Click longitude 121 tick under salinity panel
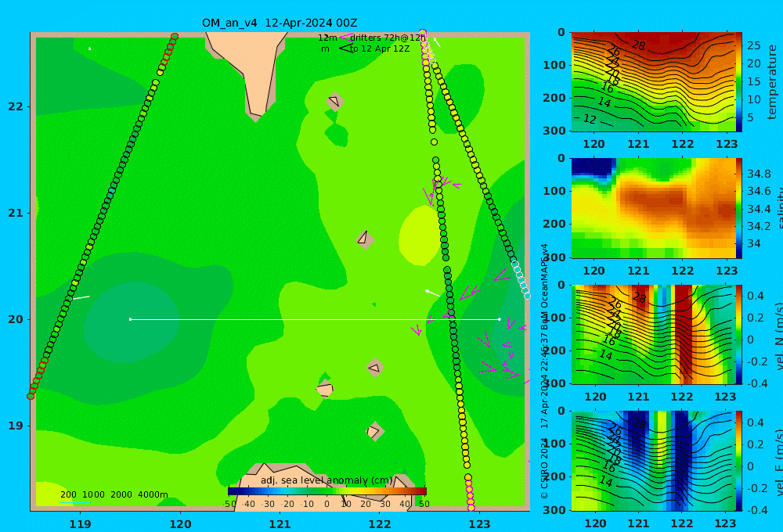The image size is (783, 532). (638, 271)
